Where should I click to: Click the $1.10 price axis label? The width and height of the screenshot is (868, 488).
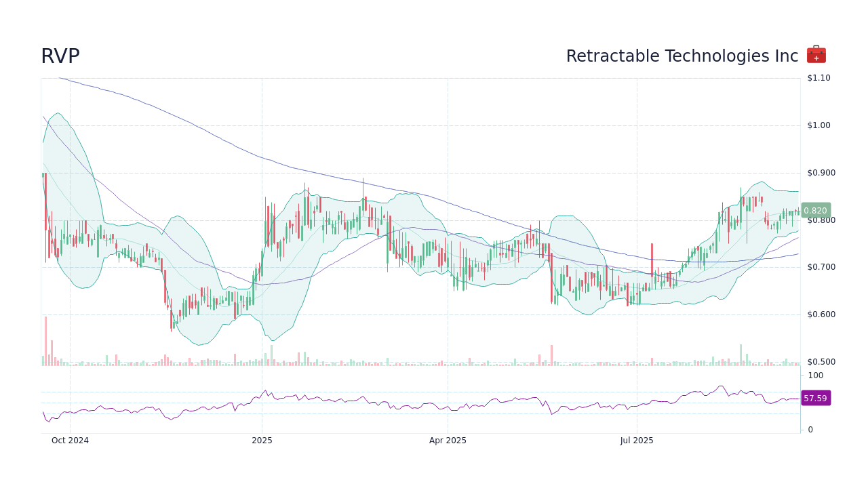pos(817,78)
